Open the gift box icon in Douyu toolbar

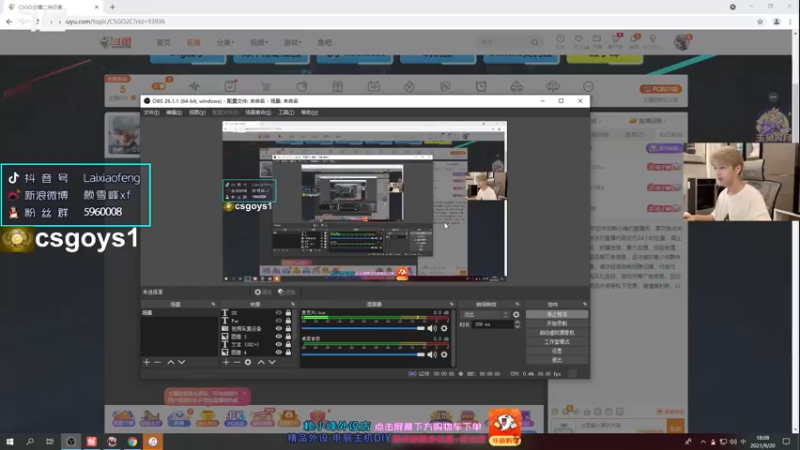337,87
